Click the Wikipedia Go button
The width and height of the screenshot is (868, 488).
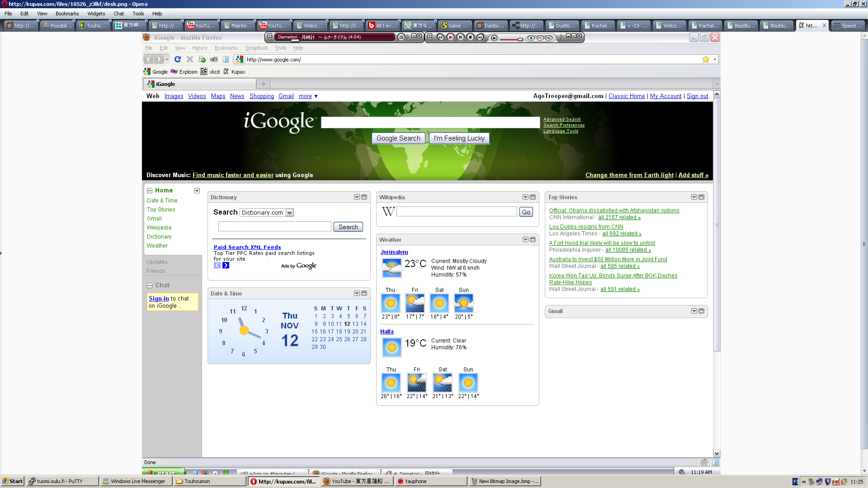coord(526,212)
